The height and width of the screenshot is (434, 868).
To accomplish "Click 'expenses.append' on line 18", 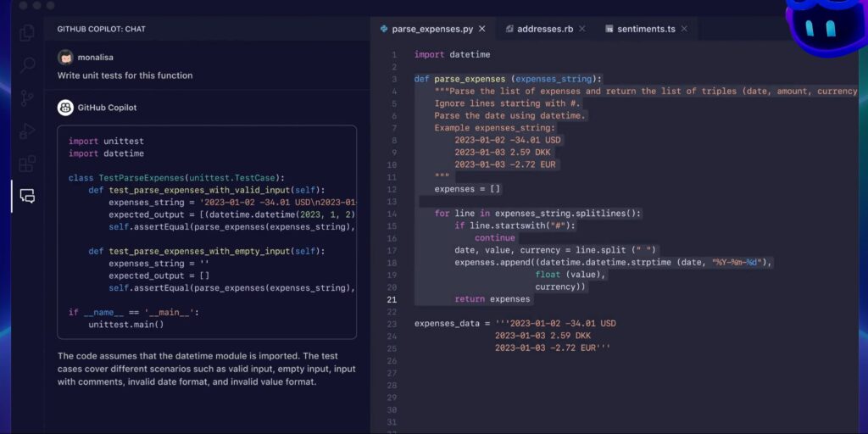I will (492, 263).
